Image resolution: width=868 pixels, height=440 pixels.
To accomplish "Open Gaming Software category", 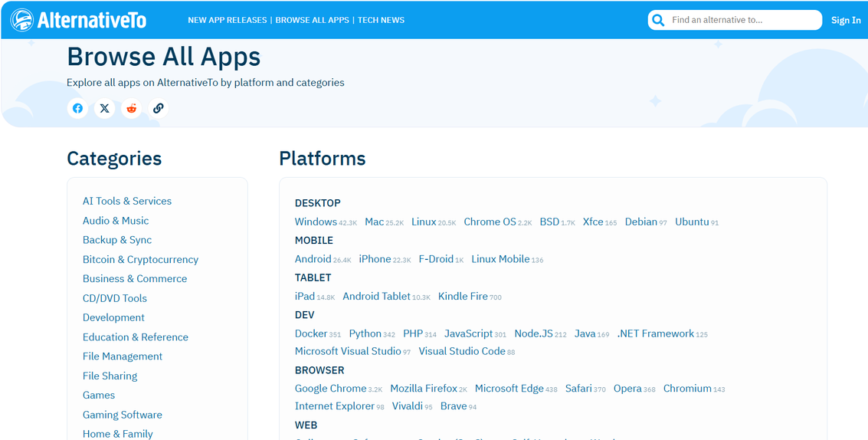I will point(123,415).
